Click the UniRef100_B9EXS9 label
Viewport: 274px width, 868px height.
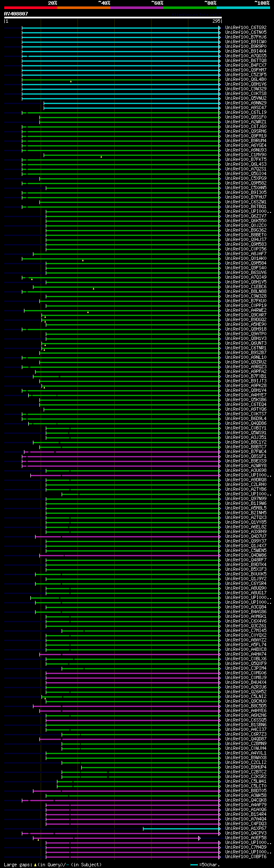246,461
